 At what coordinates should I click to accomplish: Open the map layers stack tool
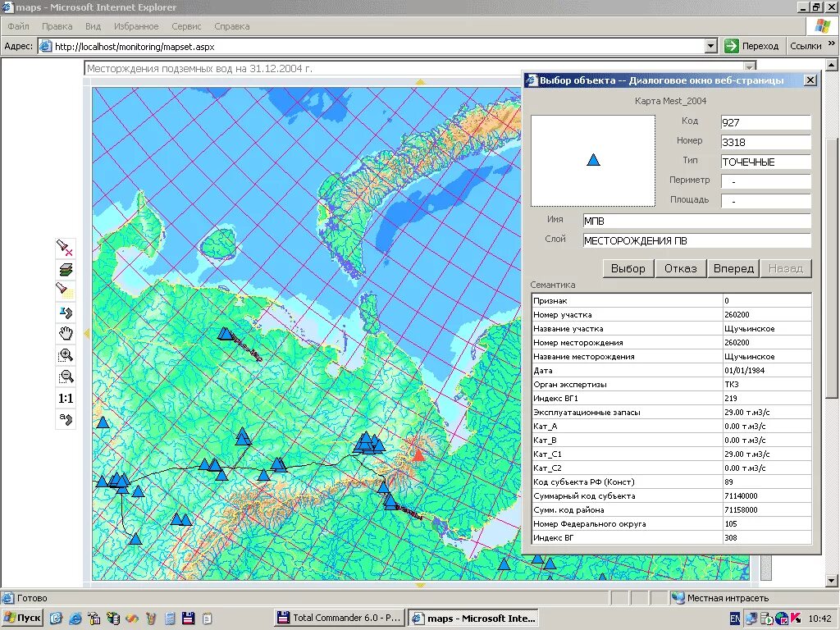tap(66, 270)
